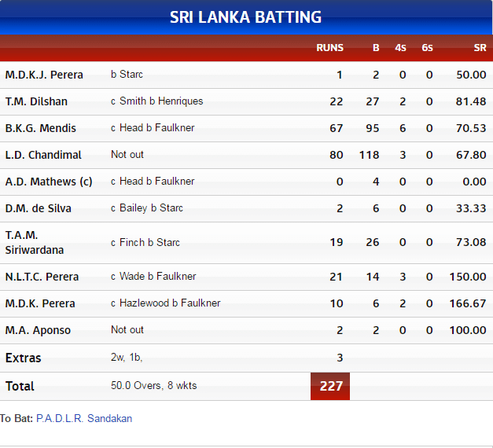The height and width of the screenshot is (448, 493).
Task: Click the "50.0 Overs, 8 wkts" text
Action: [154, 386]
